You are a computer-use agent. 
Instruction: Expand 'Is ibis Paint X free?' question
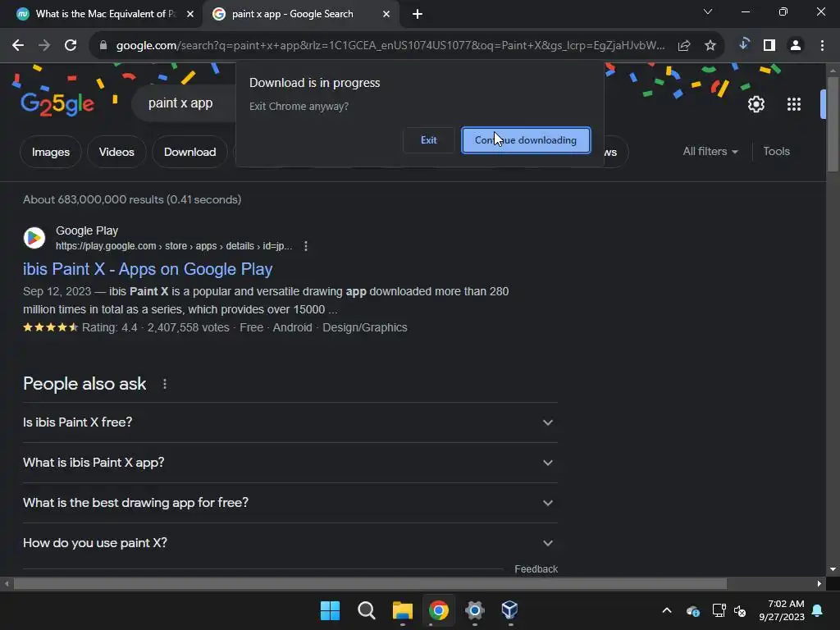290,422
